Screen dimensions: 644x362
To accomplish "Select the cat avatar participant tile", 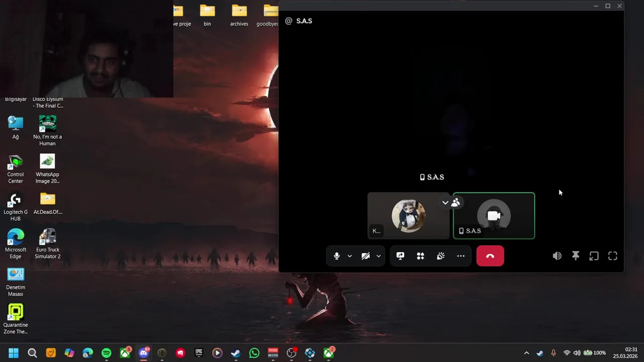I will tap(409, 216).
